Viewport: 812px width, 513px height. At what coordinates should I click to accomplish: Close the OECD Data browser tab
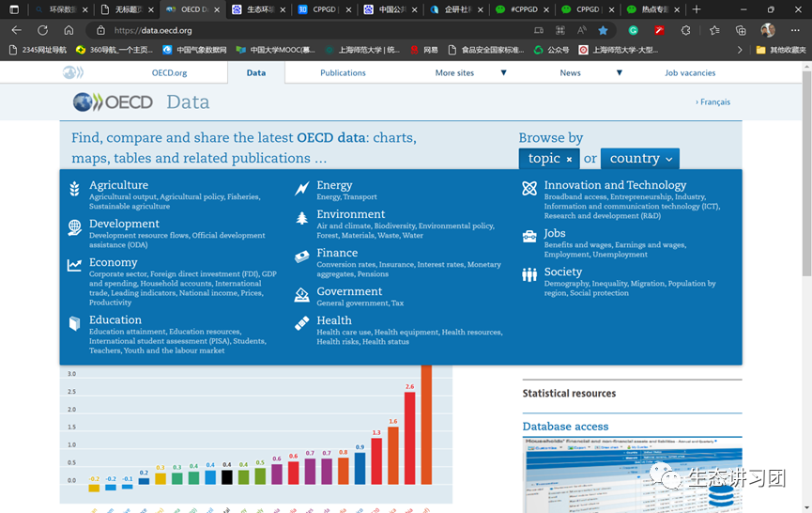(217, 9)
